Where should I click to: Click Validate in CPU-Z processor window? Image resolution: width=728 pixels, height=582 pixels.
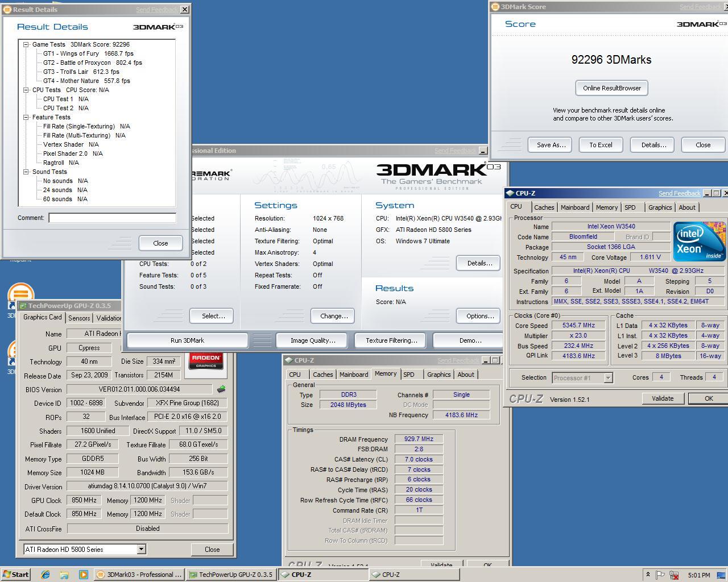pos(662,398)
